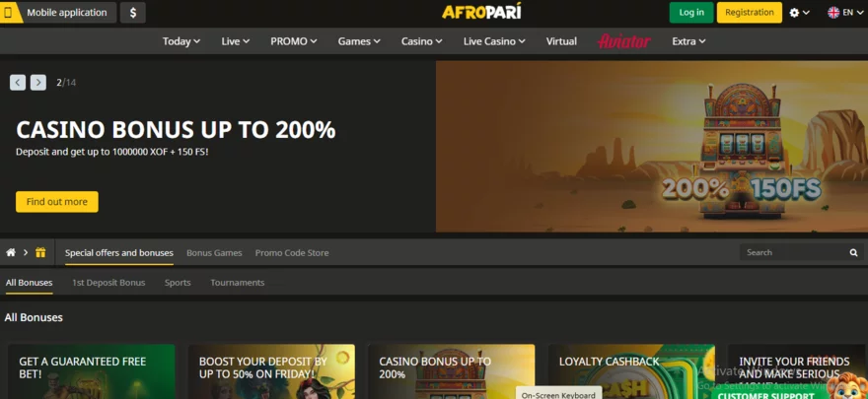Select the All Bonuses filter

[x=30, y=283]
